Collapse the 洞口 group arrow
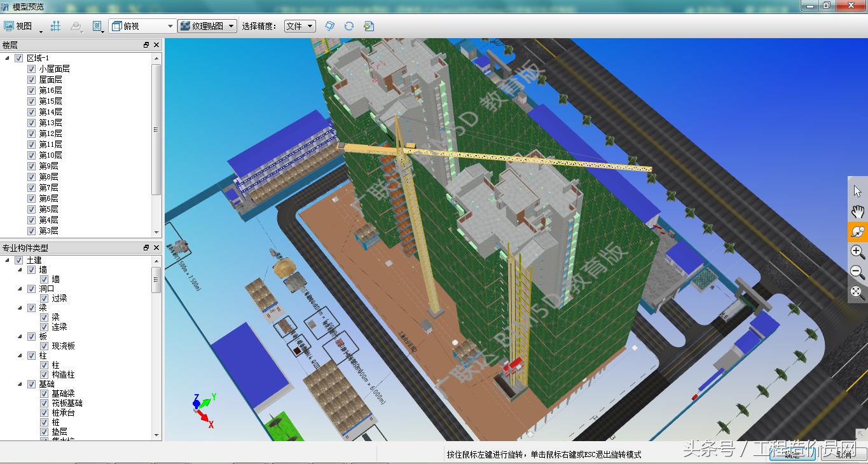The height and width of the screenshot is (464, 868). click(x=20, y=288)
